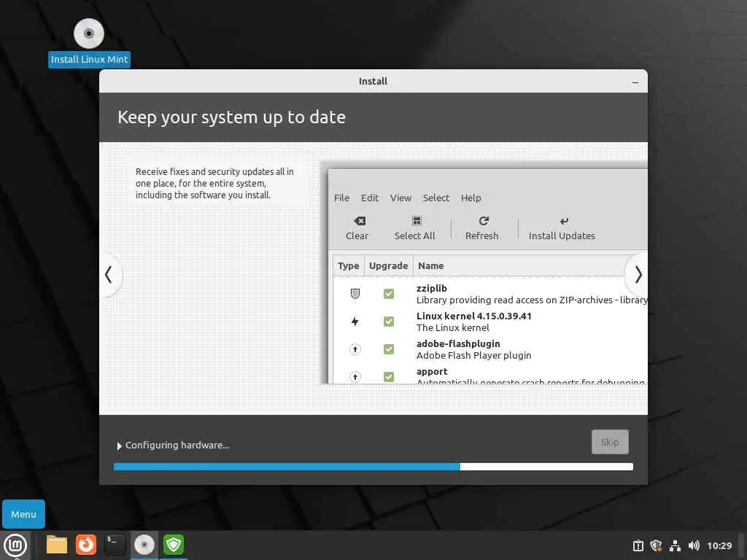Viewport: 747px width, 560px height.
Task: Click Select All in slideshow toolbar
Action: tap(414, 228)
